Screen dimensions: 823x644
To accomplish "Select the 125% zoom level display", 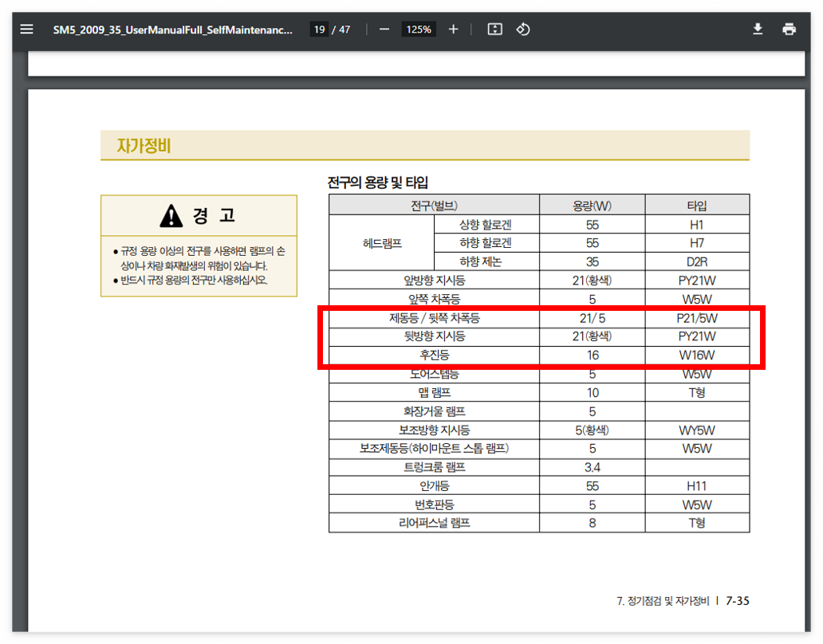I will pos(419,29).
